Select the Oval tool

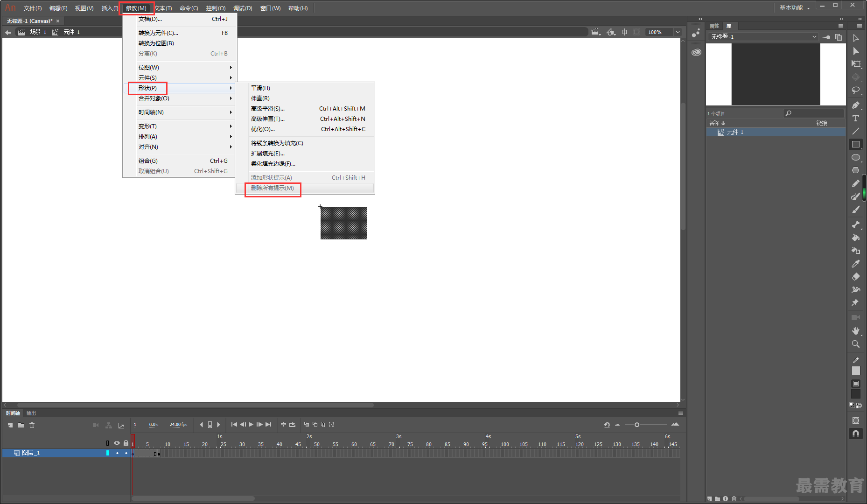point(856,157)
